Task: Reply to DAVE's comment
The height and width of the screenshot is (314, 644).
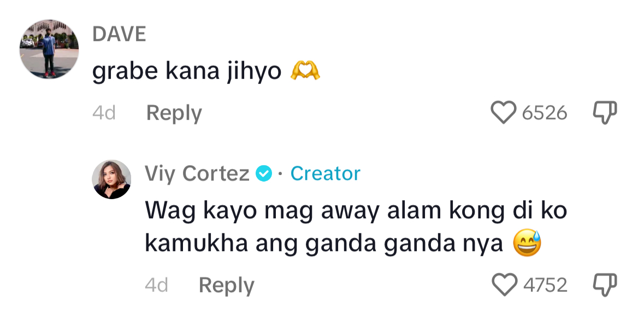Action: (174, 113)
